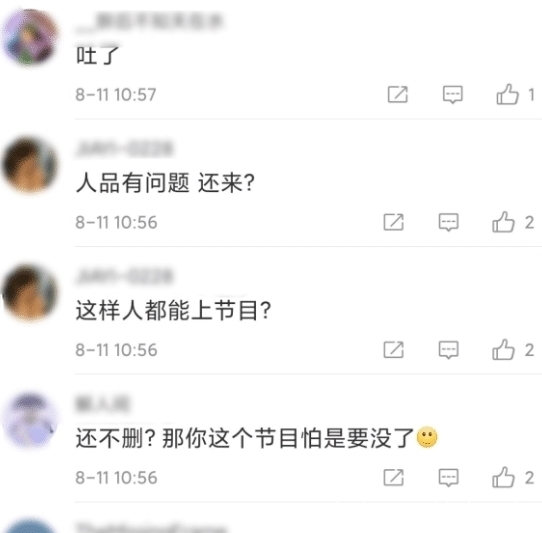
Task: Like the "这样人都能上节目?" comment
Action: point(503,349)
